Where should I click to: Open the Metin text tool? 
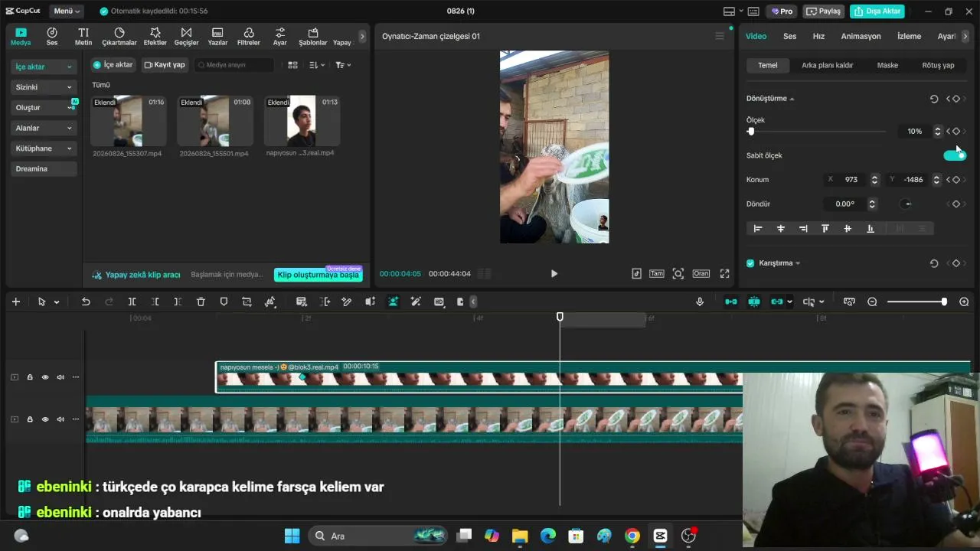point(83,37)
